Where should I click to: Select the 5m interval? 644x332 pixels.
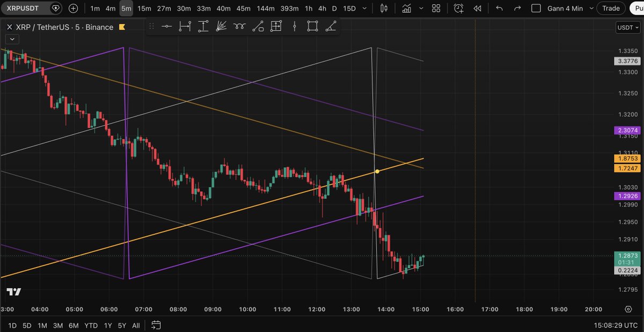click(126, 8)
